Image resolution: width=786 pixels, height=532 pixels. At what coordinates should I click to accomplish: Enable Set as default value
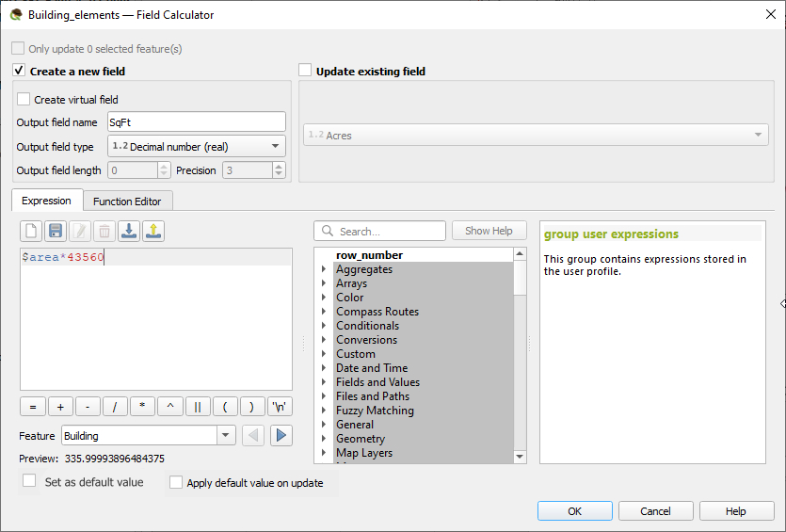click(x=29, y=481)
